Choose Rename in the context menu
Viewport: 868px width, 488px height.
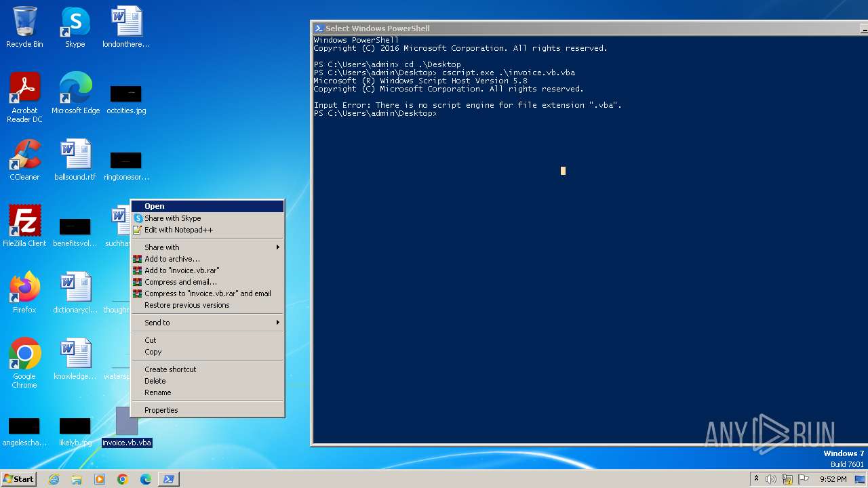coord(208,392)
